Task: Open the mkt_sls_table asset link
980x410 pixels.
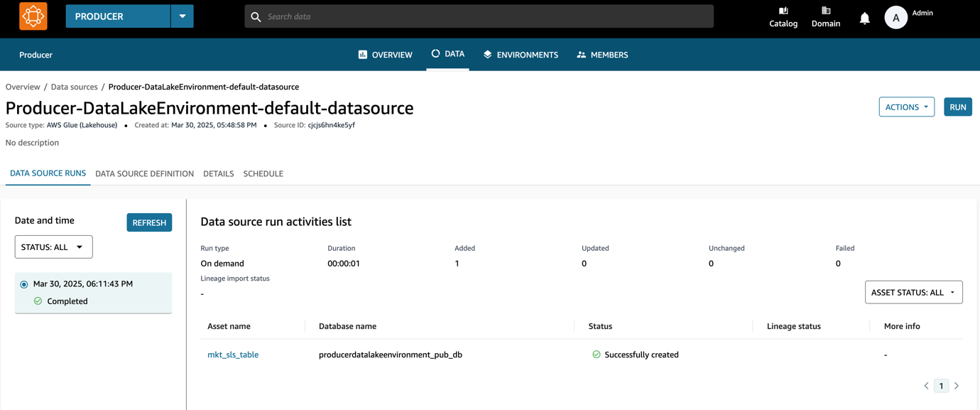Action: (x=233, y=354)
